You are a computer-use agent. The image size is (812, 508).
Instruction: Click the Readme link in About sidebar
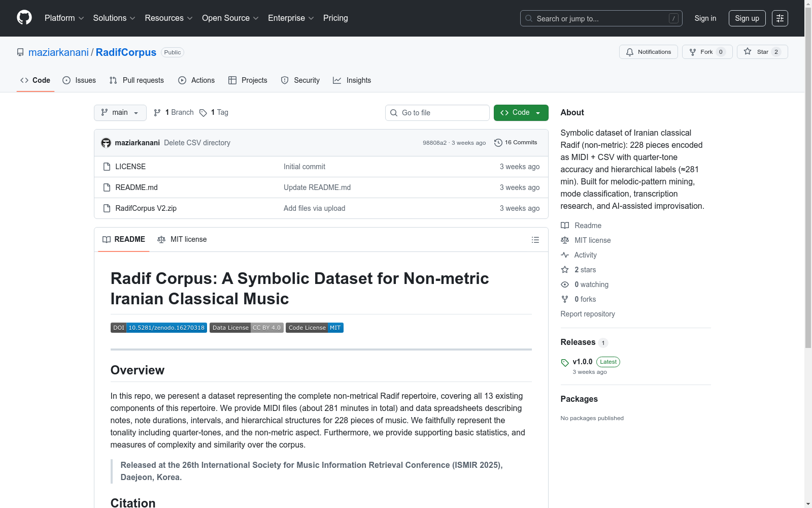(x=581, y=226)
